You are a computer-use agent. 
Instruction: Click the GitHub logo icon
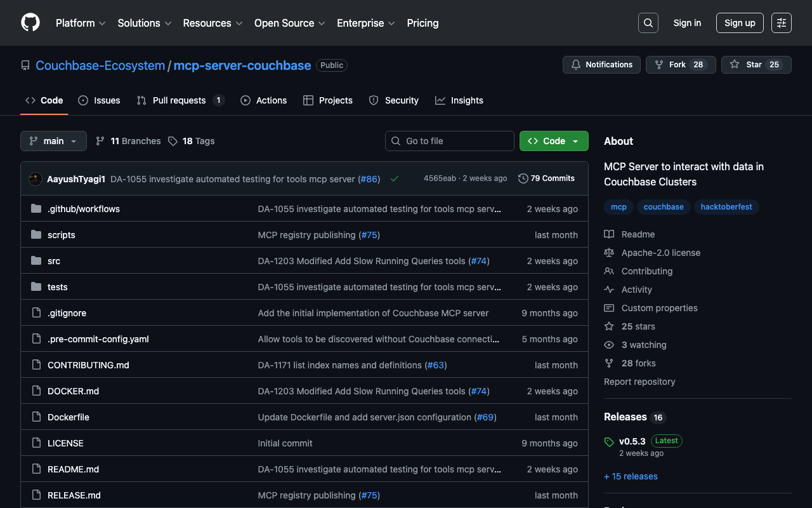click(30, 23)
